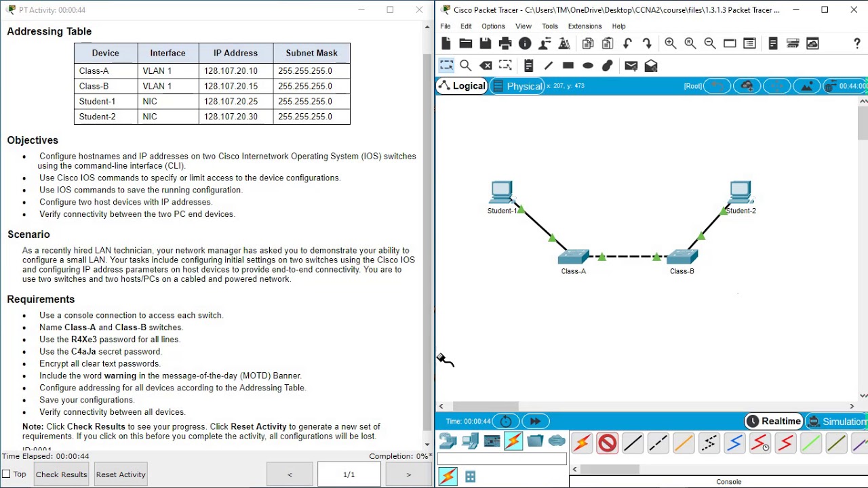Save the current Packet Tracer file
The image size is (868, 488).
[485, 43]
